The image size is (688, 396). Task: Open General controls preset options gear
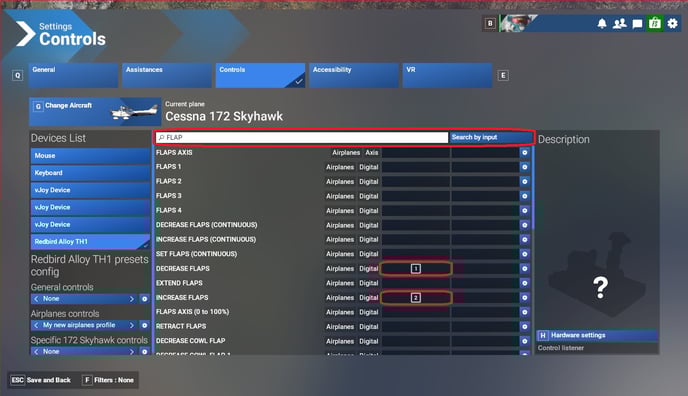(144, 299)
